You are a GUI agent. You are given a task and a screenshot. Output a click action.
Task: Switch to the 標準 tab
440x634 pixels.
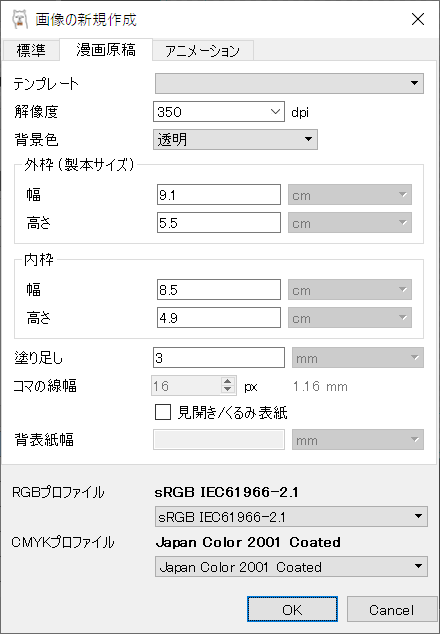31,51
